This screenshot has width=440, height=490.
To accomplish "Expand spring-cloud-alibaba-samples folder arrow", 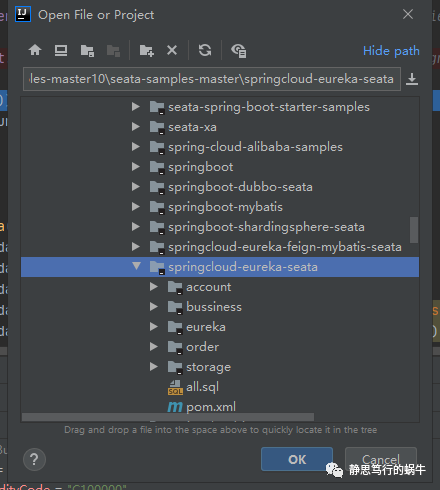I will (x=135, y=147).
